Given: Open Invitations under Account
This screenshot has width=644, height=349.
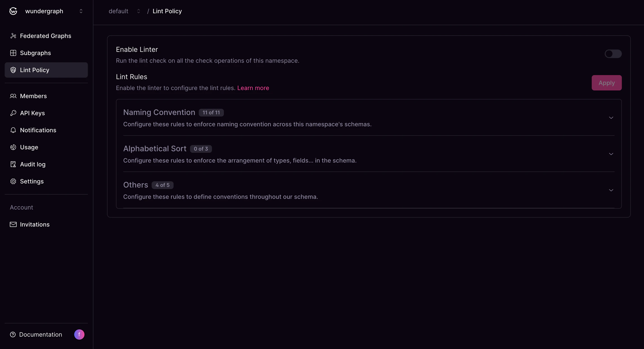Looking at the screenshot, I should click(34, 224).
